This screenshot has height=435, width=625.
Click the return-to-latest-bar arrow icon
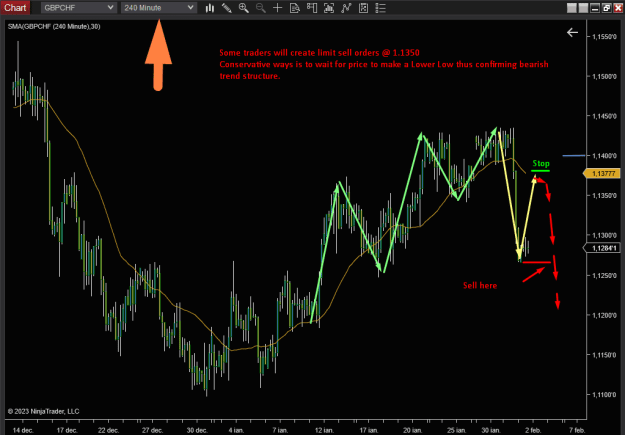coord(572,33)
